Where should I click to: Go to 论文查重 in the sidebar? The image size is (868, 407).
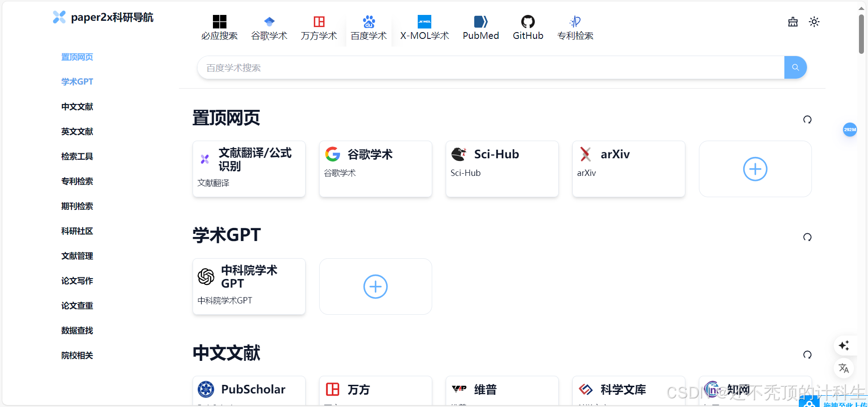click(77, 306)
